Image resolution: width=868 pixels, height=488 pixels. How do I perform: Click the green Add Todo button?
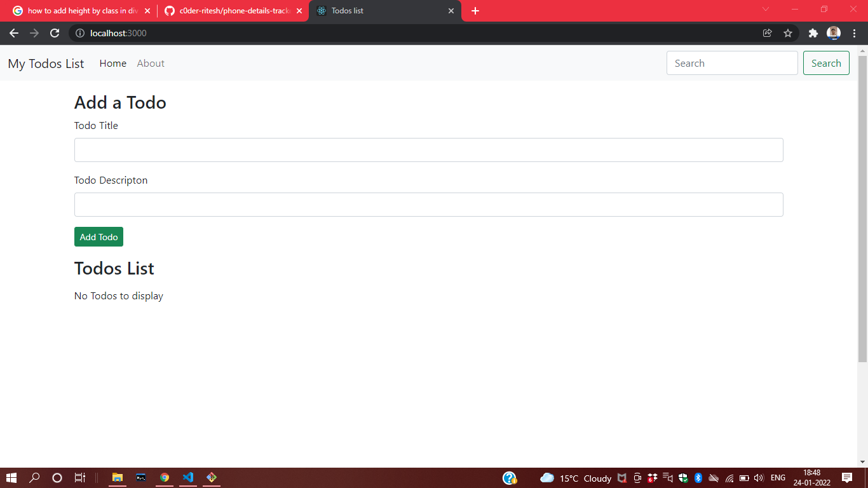98,237
